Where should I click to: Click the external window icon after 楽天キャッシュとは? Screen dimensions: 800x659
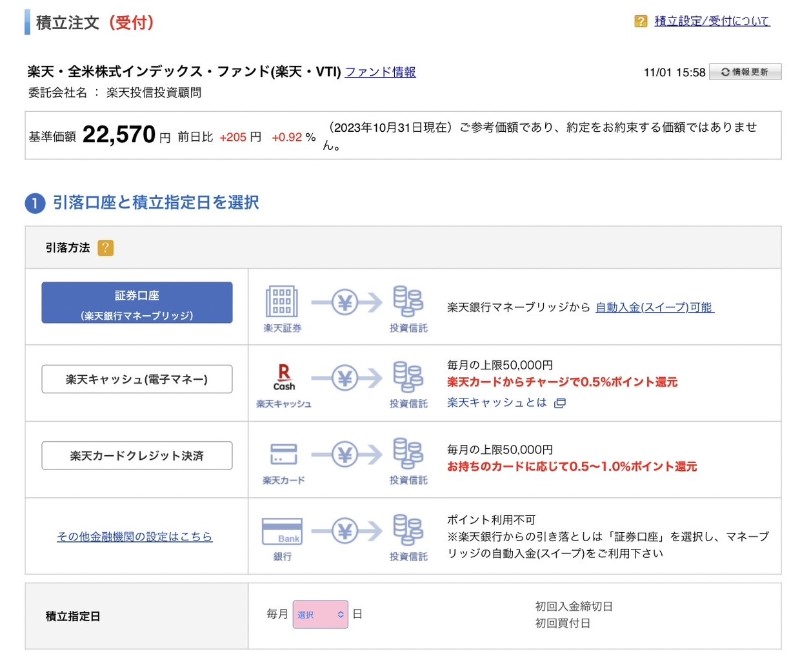click(x=560, y=403)
